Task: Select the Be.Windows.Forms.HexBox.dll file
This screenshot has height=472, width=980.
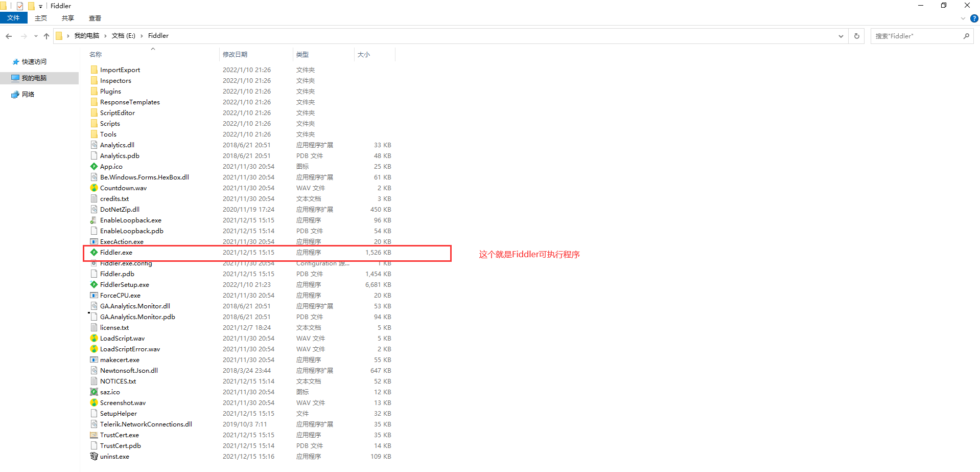Action: click(x=145, y=177)
